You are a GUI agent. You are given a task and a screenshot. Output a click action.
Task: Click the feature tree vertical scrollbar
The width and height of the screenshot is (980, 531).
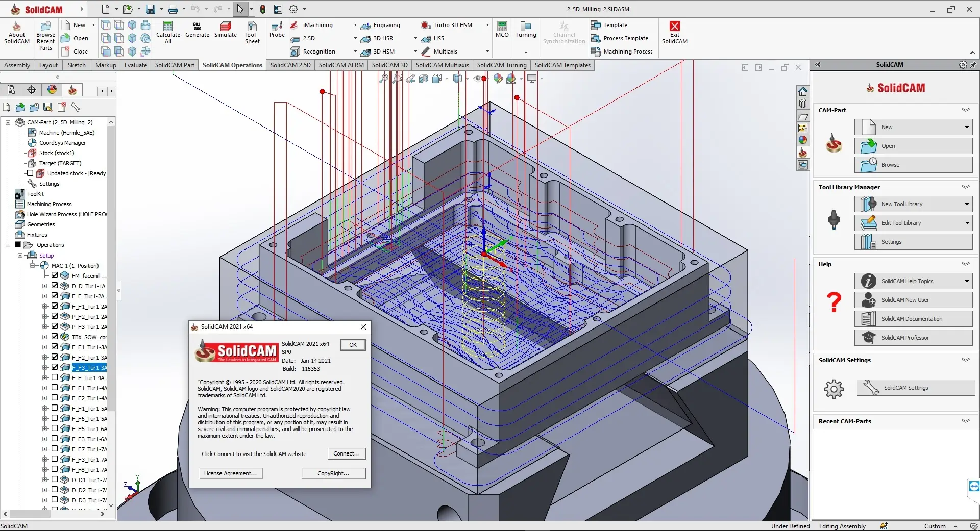pos(111,269)
